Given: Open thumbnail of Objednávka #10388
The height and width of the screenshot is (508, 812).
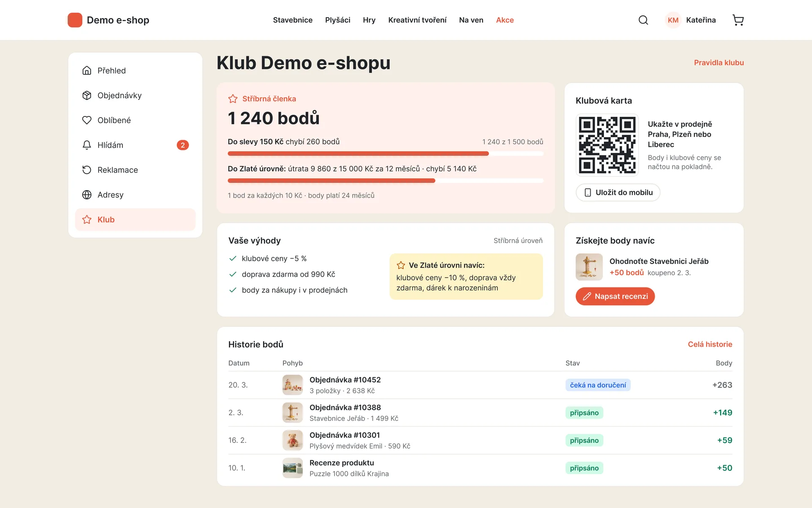Looking at the screenshot, I should 293,413.
